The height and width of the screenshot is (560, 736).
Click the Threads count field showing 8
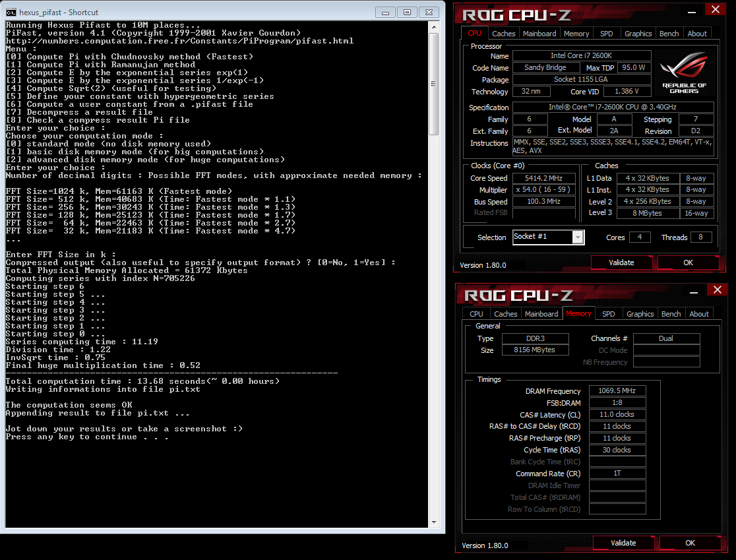pos(701,237)
